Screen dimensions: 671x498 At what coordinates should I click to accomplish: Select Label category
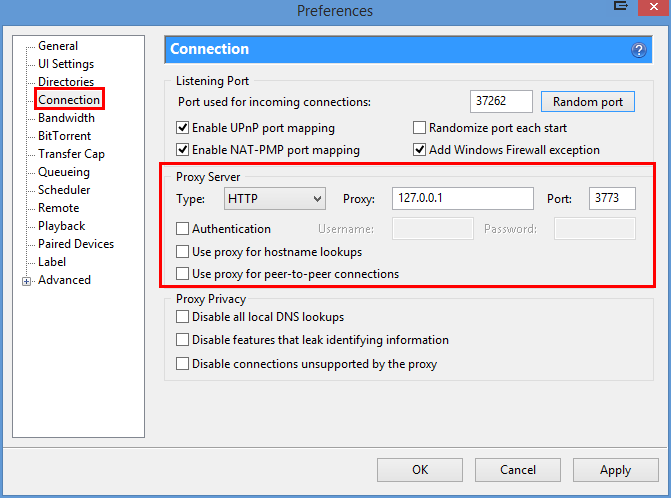tap(52, 262)
